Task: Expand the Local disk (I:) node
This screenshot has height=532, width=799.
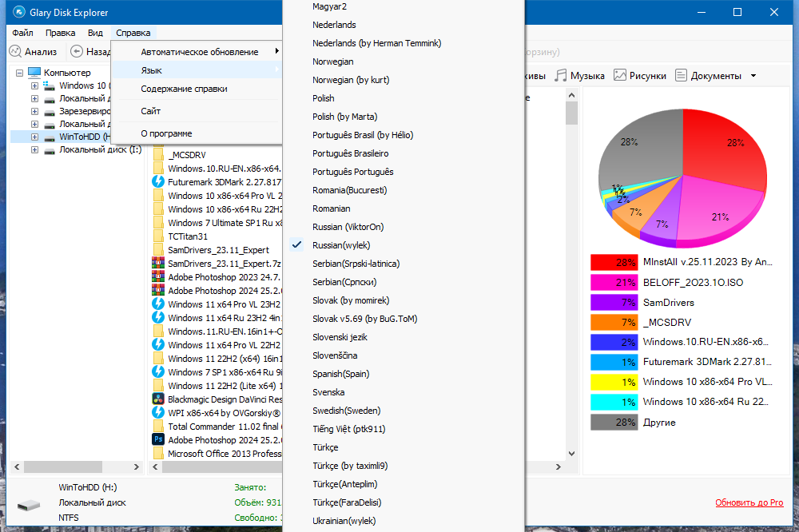Action: click(34, 150)
